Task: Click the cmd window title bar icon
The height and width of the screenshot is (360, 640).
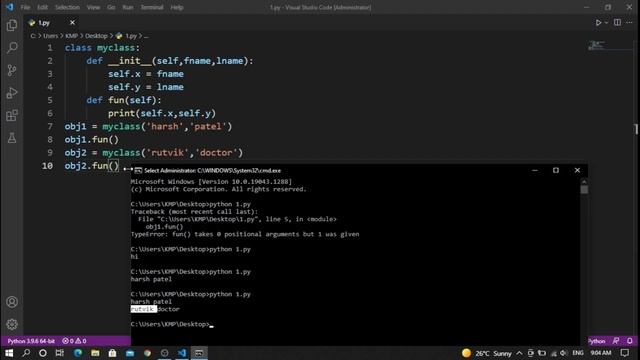Action: [138, 171]
